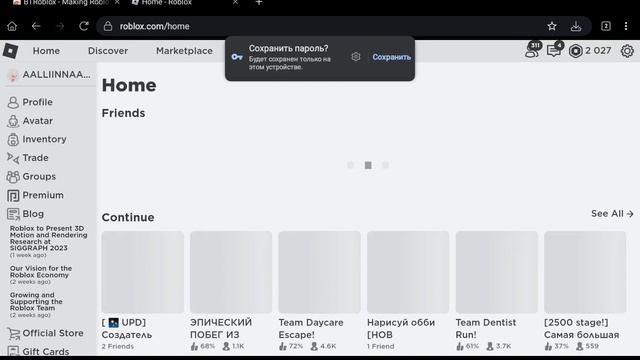
Task: Go back with the browser back arrow
Action: pyautogui.click(x=36, y=26)
